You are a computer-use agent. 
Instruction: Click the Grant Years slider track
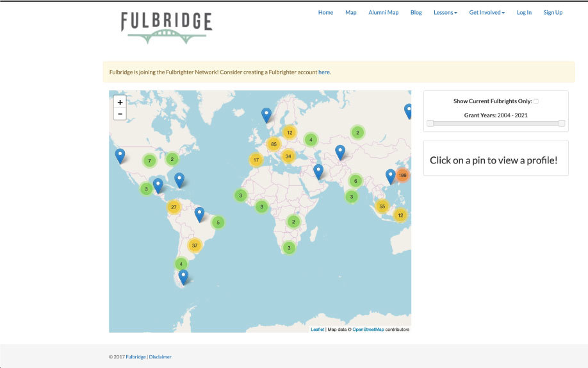(x=496, y=123)
